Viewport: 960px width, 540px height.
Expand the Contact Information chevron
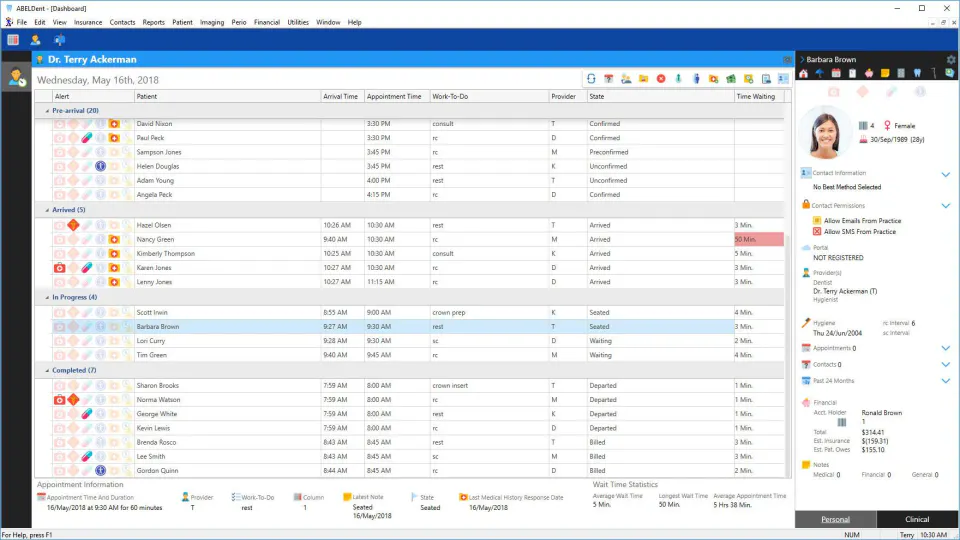point(946,174)
